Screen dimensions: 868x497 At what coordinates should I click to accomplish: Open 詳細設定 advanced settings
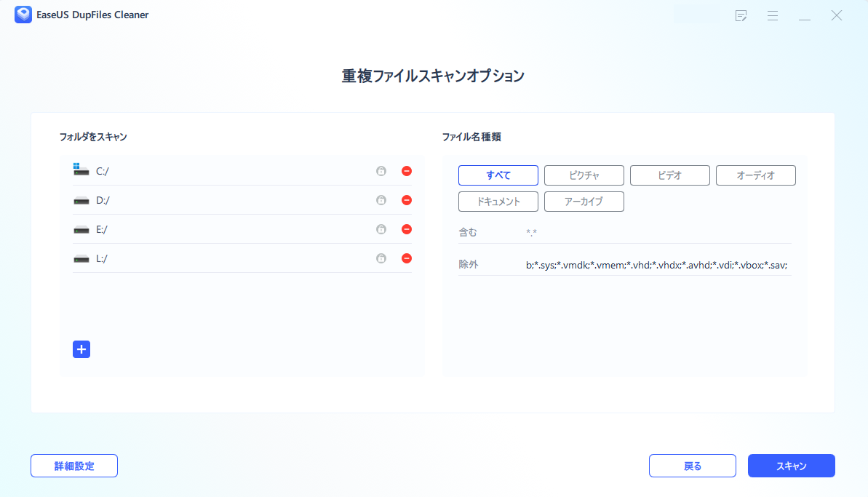(73, 466)
